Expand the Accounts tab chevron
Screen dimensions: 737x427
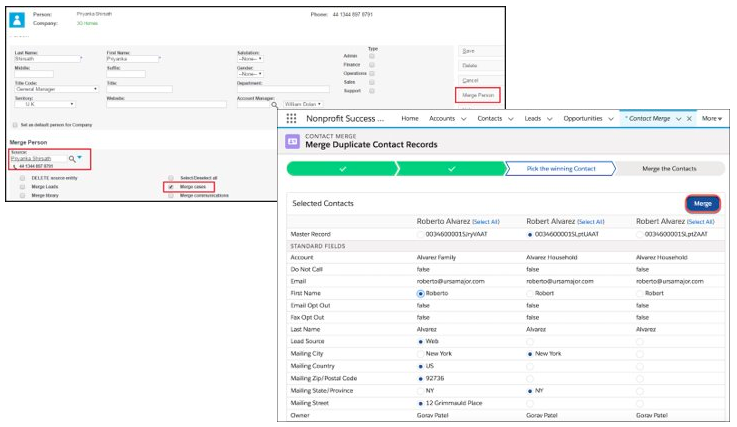[x=463, y=119]
